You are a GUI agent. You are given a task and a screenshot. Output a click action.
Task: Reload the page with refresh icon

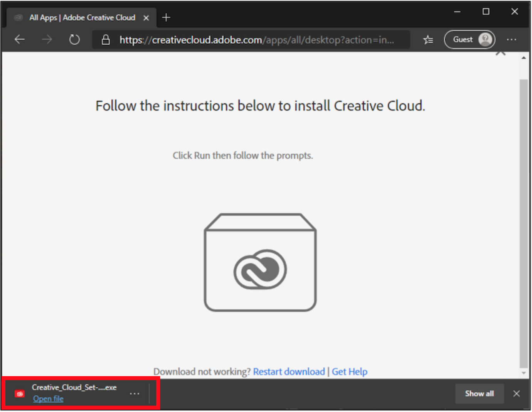[74, 39]
